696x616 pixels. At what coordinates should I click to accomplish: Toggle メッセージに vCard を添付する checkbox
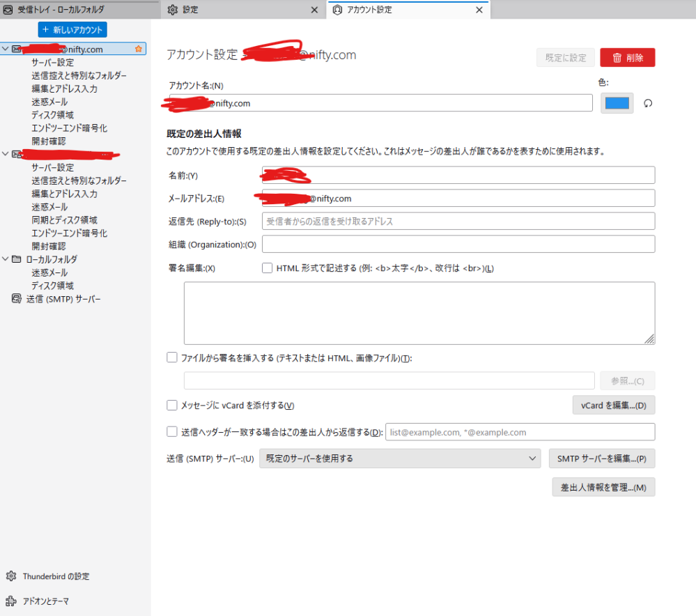(x=172, y=405)
